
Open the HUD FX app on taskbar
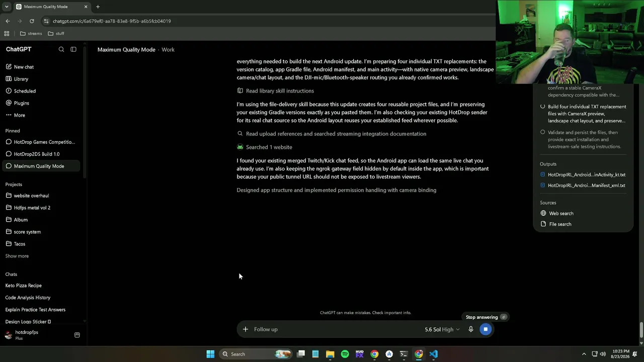tap(359, 354)
